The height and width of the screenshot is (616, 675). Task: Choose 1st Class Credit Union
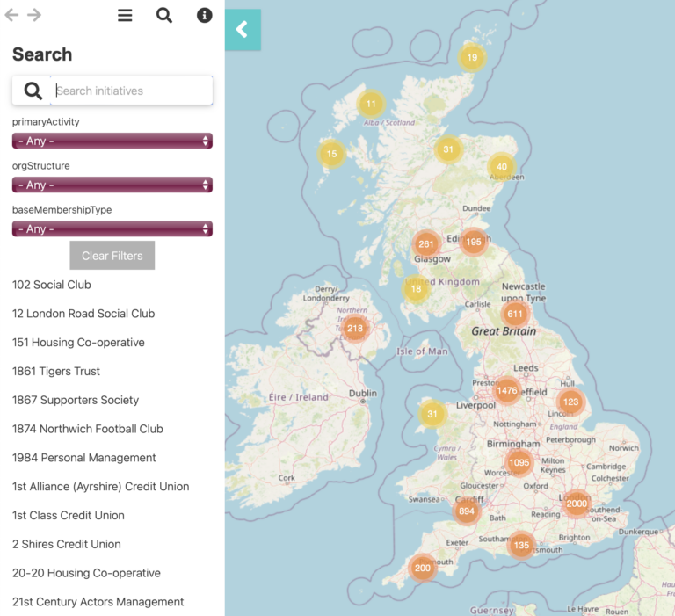point(69,515)
